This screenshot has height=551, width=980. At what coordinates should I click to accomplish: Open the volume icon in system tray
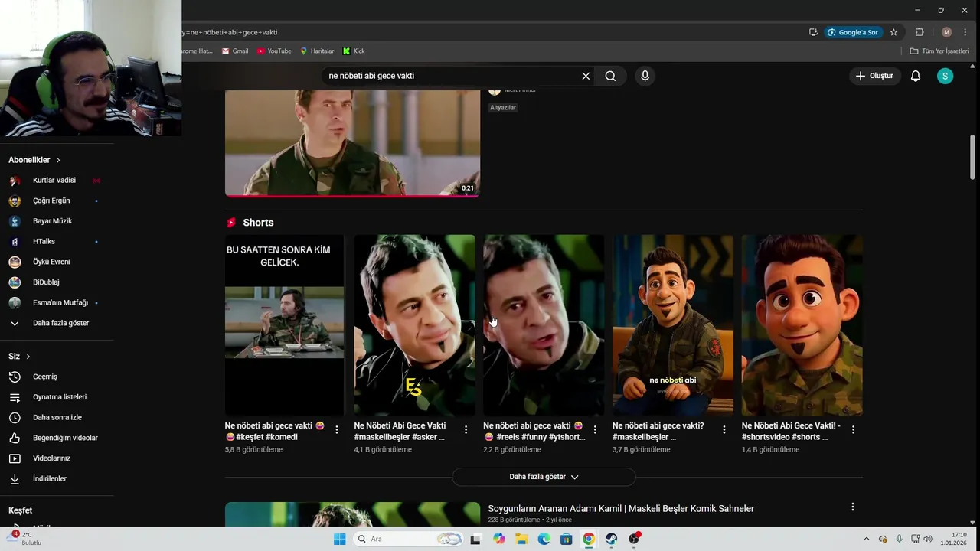point(927,539)
